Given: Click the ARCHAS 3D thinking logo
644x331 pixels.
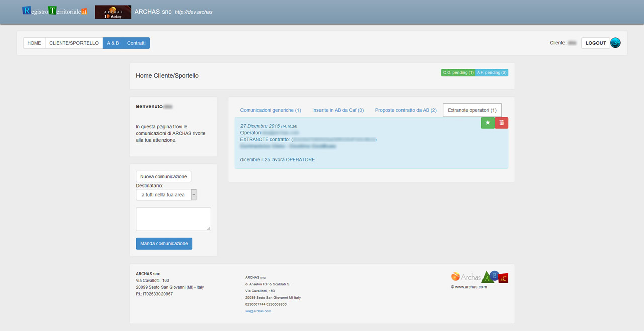Looking at the screenshot, I should [113, 12].
